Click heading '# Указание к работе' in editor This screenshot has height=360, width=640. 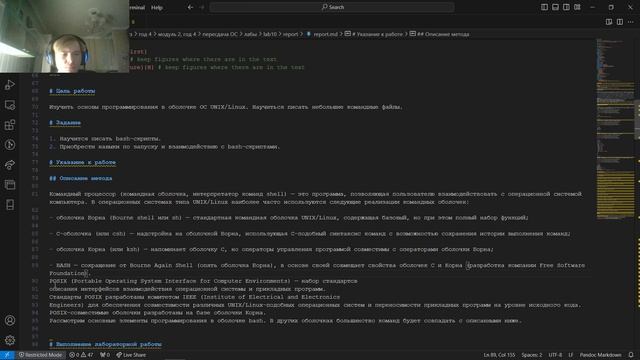coord(82,162)
